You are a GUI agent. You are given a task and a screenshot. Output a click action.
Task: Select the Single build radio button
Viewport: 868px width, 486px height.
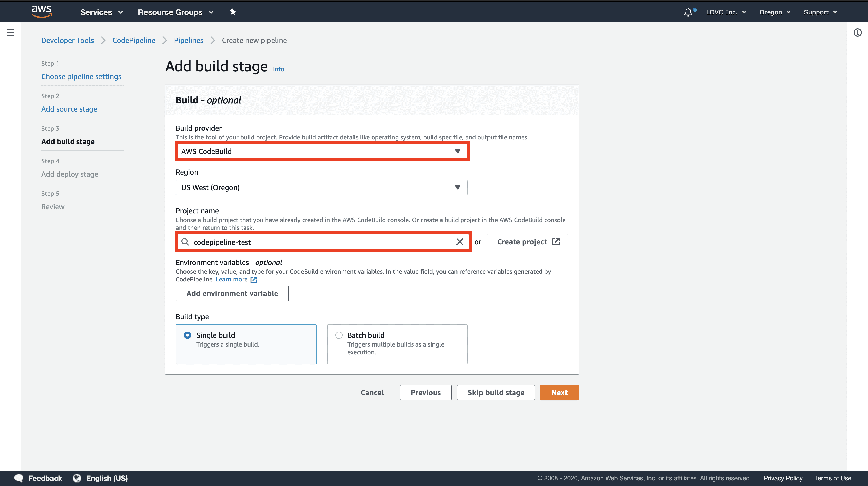[188, 335]
